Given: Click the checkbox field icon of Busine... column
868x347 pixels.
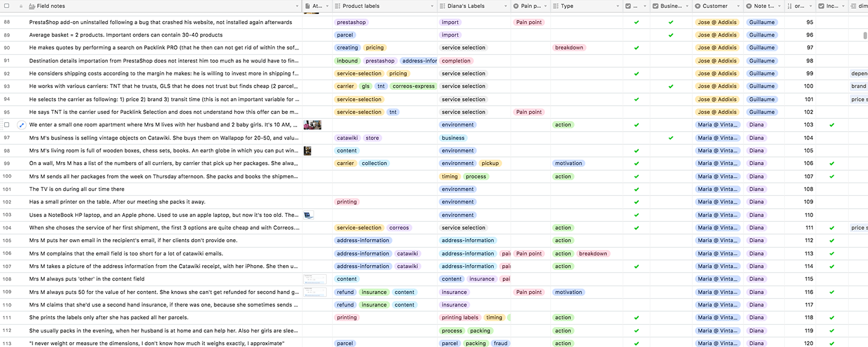Looking at the screenshot, I should 655,6.
